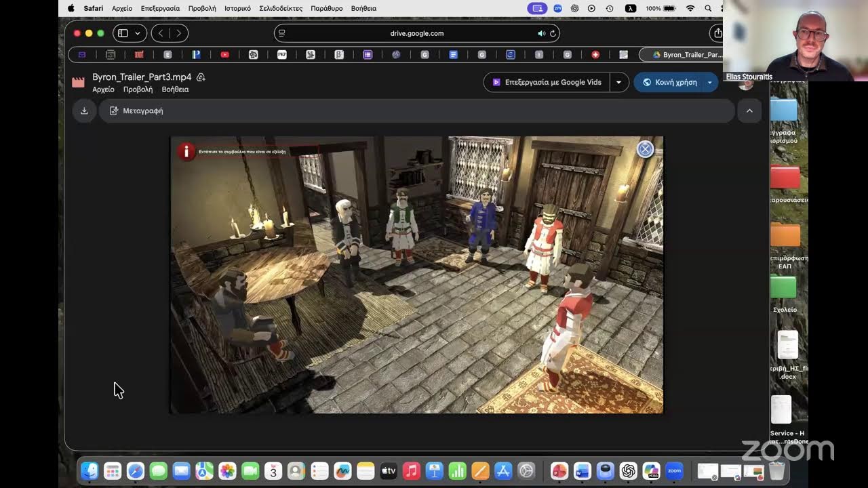Close the game dialog with X icon
This screenshot has width=868, height=488.
645,149
